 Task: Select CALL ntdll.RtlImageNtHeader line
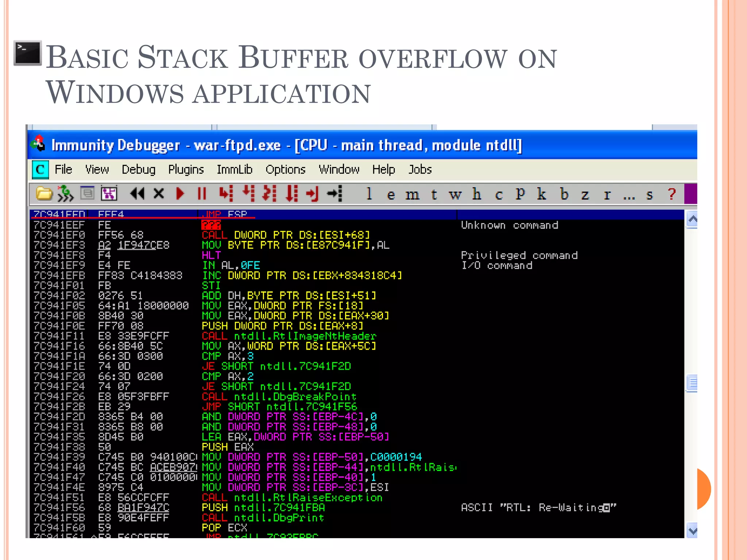289,336
